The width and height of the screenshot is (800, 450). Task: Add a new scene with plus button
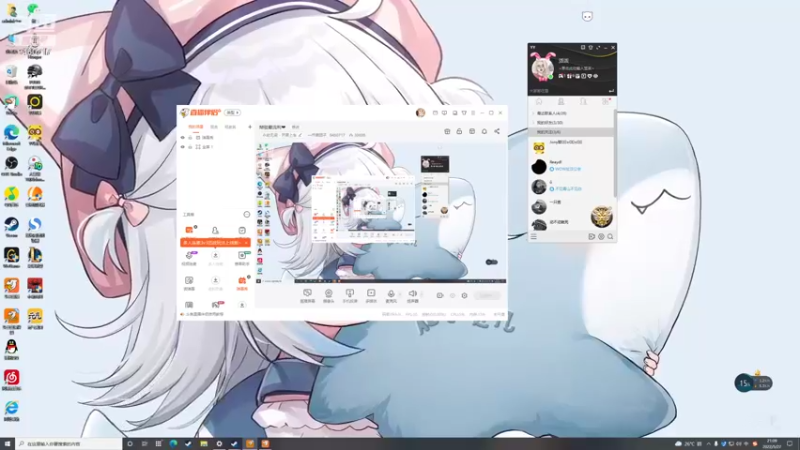point(250,127)
